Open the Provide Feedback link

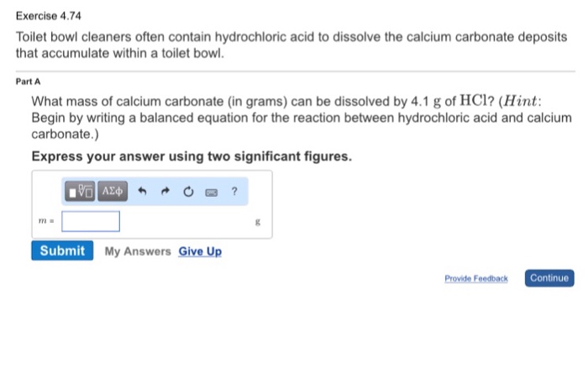(476, 278)
